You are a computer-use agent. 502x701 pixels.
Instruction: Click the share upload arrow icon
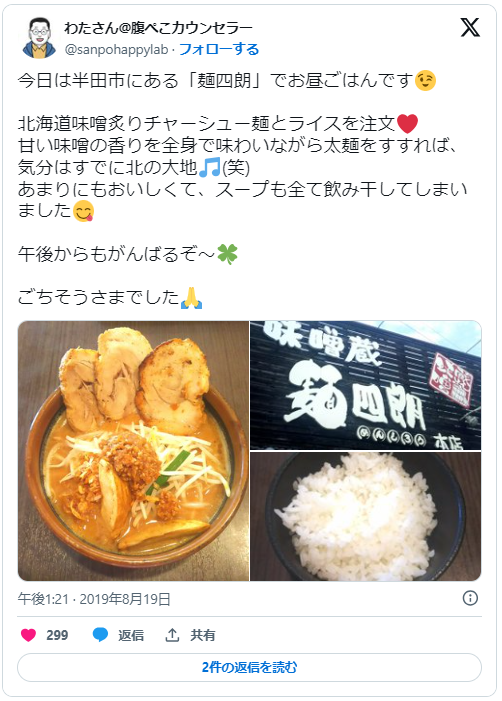tap(172, 635)
